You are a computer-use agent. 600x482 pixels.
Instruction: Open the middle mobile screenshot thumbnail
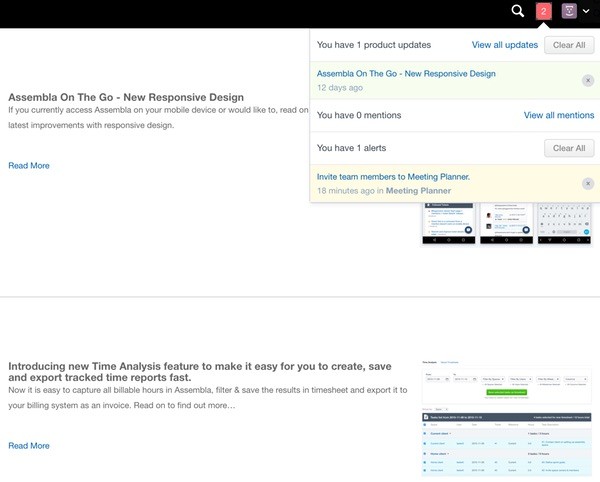[506, 223]
